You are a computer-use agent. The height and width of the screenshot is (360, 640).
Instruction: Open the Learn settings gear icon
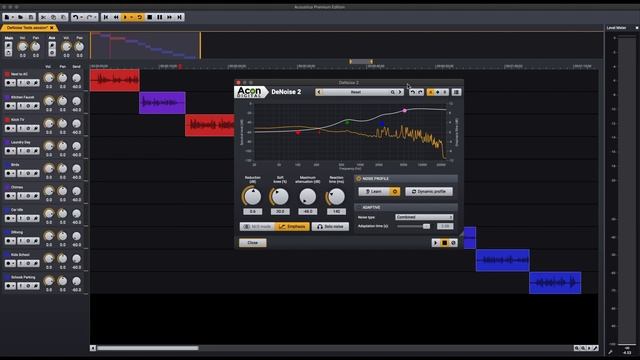point(395,191)
